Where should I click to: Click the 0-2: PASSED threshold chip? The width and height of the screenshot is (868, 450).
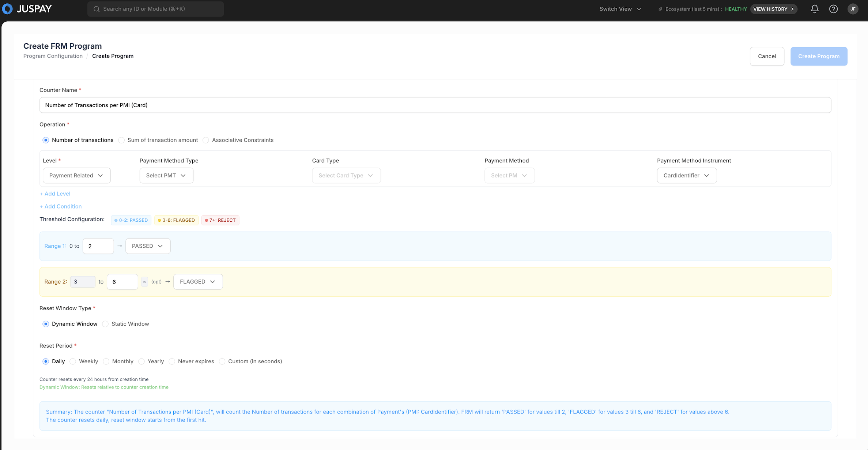[131, 220]
